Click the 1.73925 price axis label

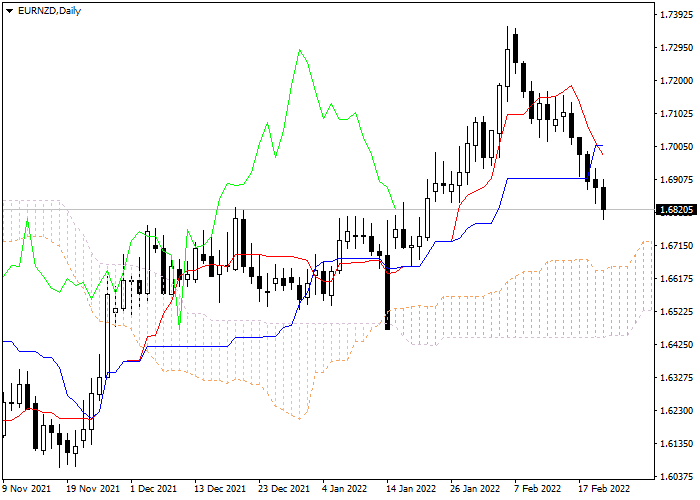click(x=671, y=15)
